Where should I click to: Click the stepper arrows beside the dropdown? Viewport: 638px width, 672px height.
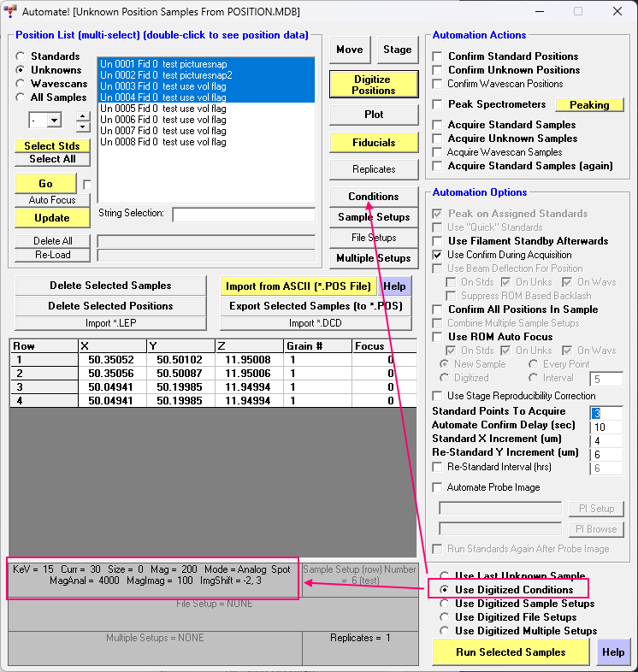coord(82,121)
